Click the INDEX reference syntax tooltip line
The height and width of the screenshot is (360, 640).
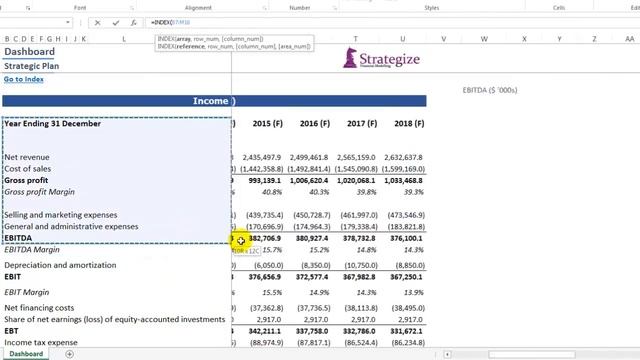click(x=234, y=47)
